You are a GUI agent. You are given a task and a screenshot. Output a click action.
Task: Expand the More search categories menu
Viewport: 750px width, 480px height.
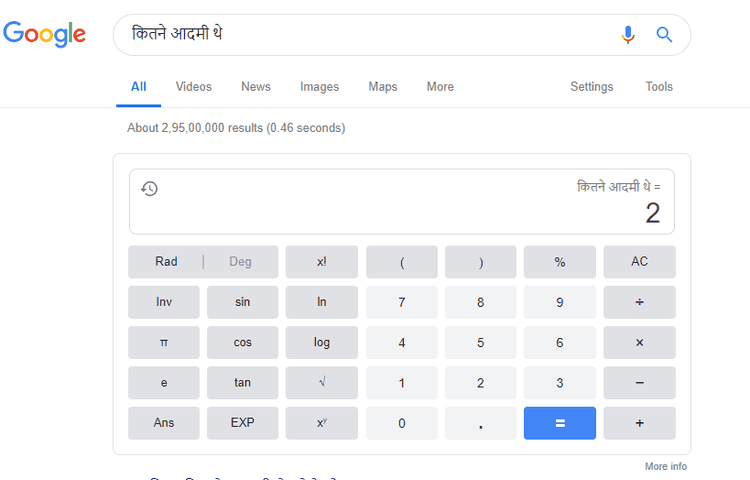pyautogui.click(x=440, y=87)
